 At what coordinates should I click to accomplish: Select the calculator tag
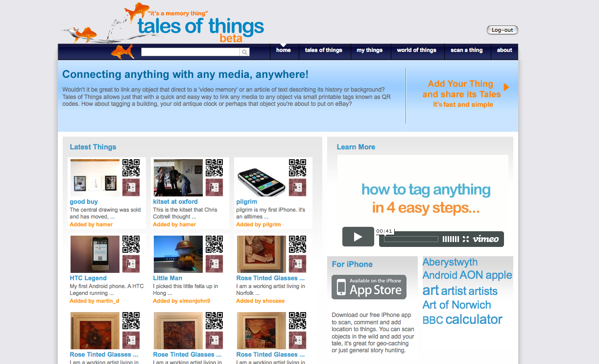[x=474, y=319]
